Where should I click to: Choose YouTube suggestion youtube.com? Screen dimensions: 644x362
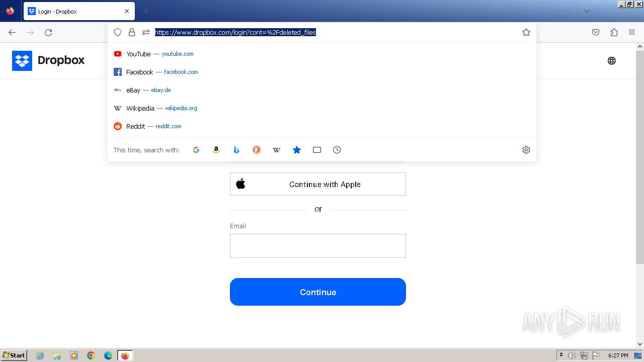(322, 54)
